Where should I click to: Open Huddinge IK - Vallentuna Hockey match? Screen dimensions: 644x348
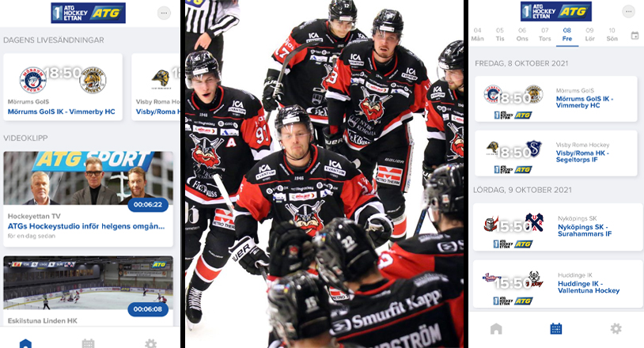555,284
